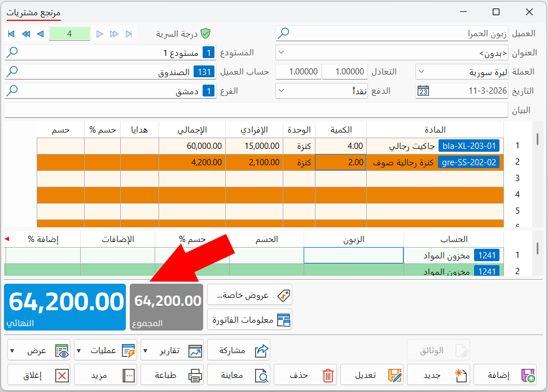Image resolution: width=548 pixels, height=392 pixels.
Task: Open the customer search magnifier
Action: [283, 33]
